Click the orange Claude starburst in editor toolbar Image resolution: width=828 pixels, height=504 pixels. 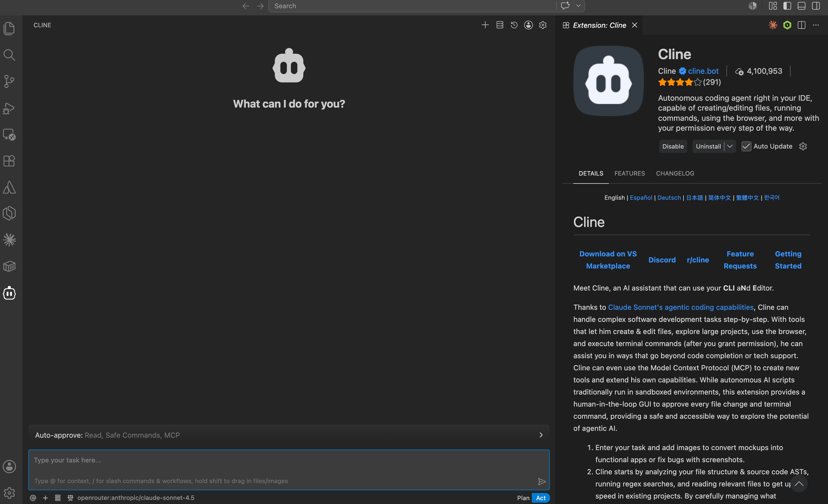coord(773,25)
